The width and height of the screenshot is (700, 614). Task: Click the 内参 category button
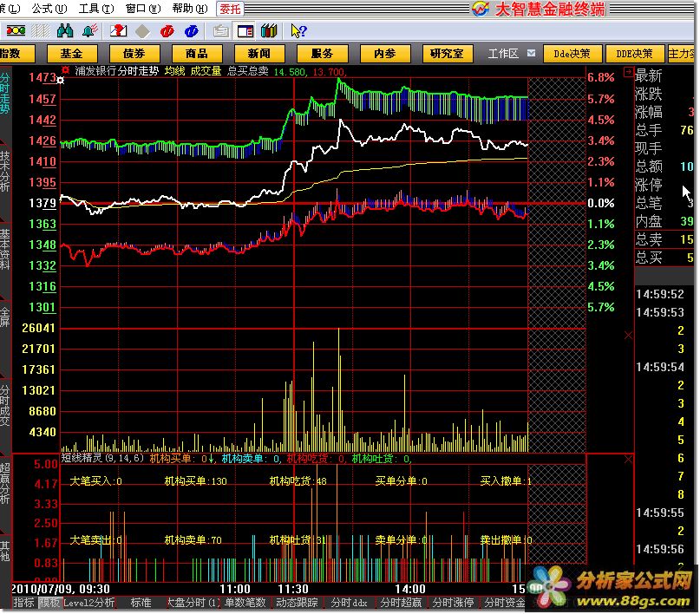385,54
